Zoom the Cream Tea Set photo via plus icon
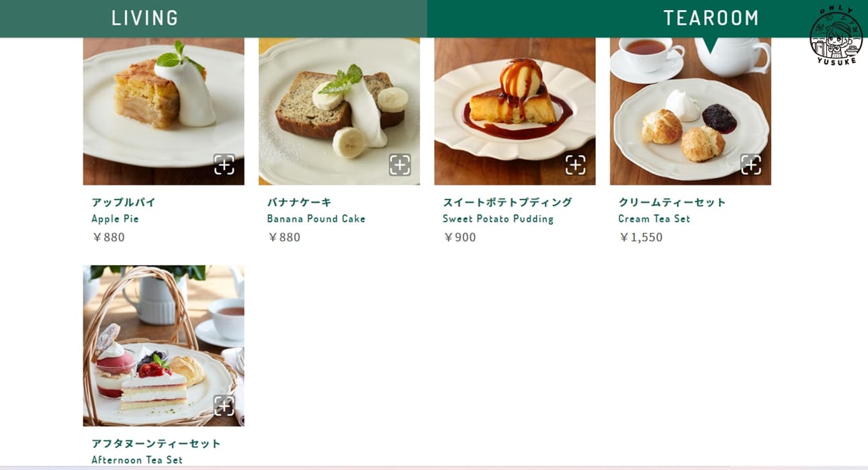The height and width of the screenshot is (470, 868). pyautogui.click(x=751, y=164)
